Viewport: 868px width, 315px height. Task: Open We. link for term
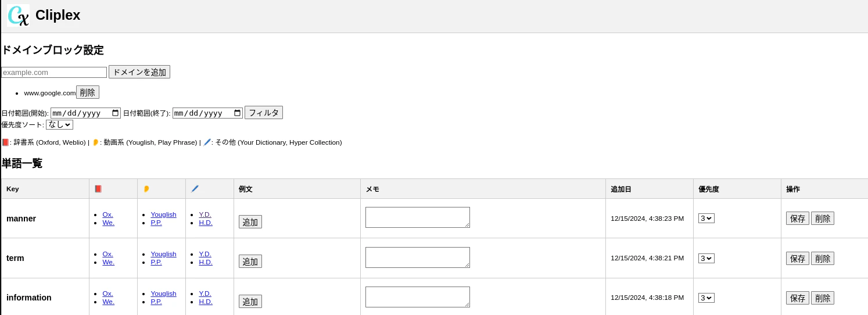tap(108, 262)
